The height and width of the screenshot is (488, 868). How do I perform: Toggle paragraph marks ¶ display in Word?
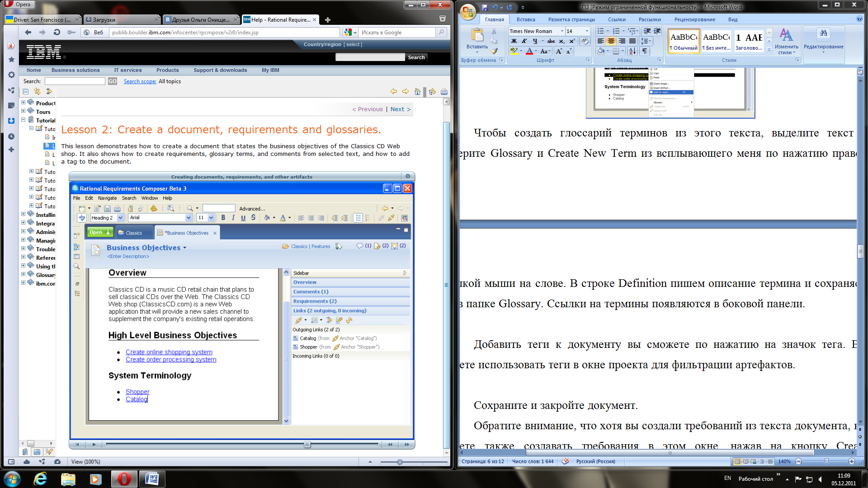645,51
